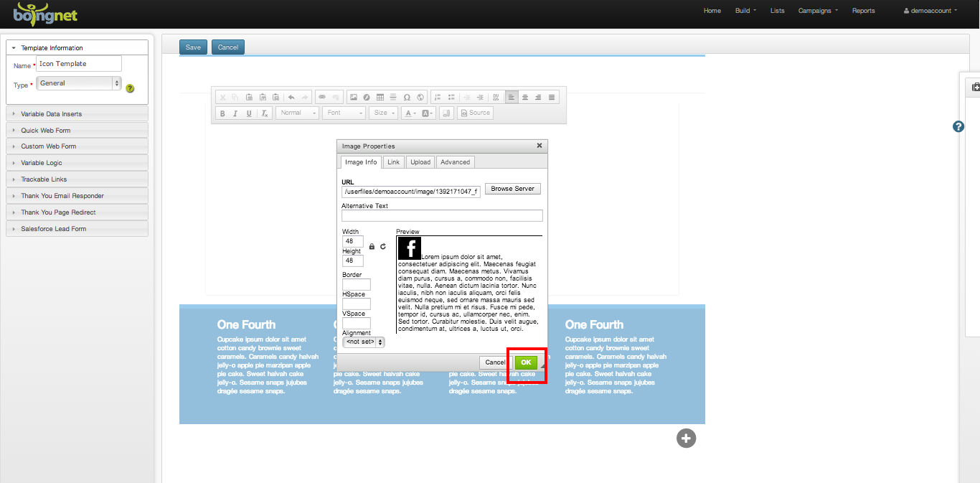The height and width of the screenshot is (483, 980).
Task: Expand the Salesforce Lead Form section
Action: pyautogui.click(x=77, y=229)
